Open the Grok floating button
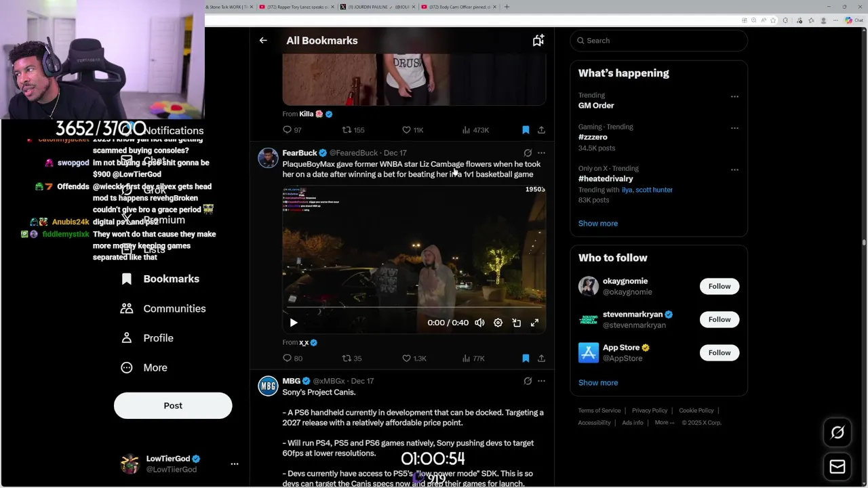Image resolution: width=868 pixels, height=488 pixels. click(x=837, y=432)
